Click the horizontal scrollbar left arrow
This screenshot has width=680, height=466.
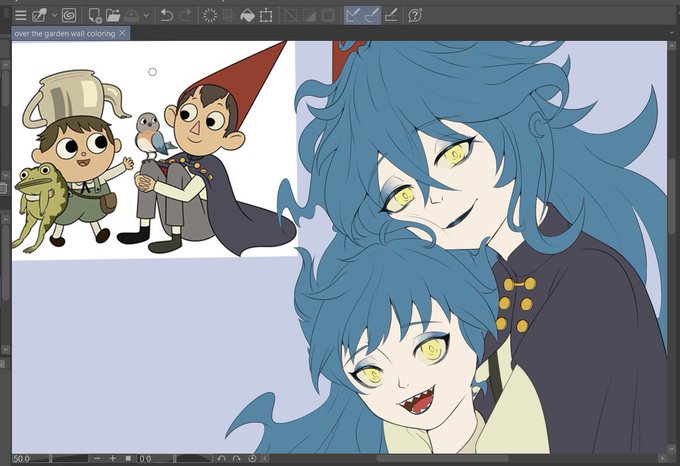(265, 458)
